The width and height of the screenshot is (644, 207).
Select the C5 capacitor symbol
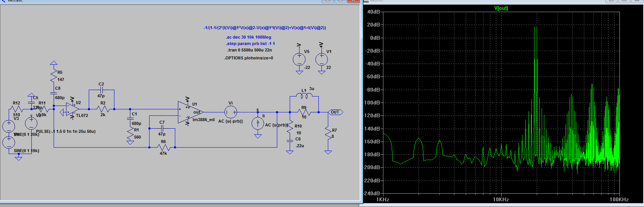tap(31, 103)
